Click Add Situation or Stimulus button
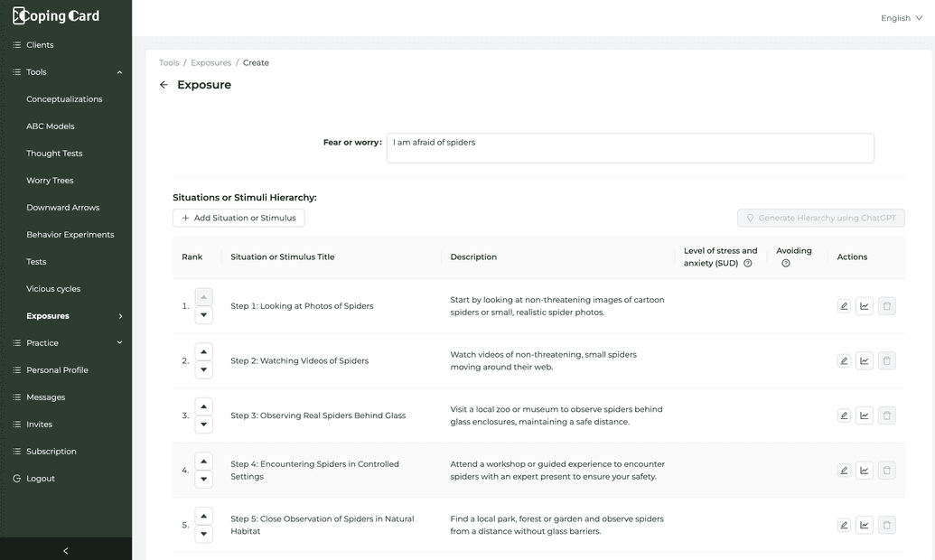 [238, 219]
